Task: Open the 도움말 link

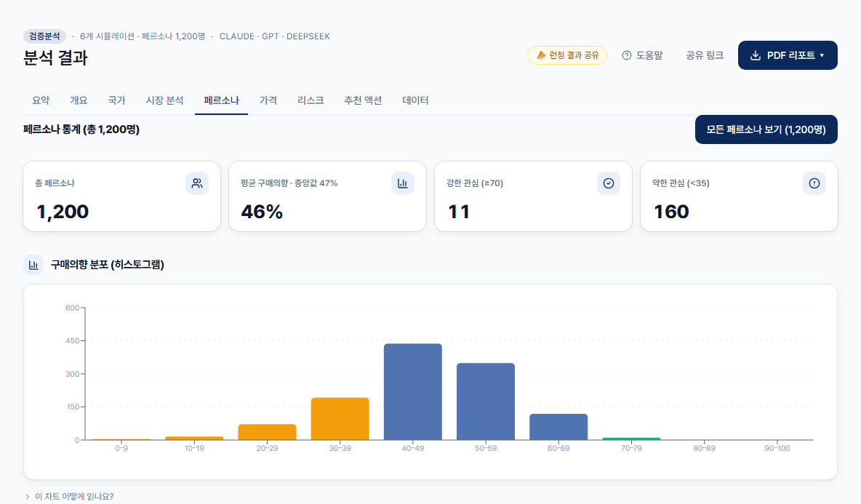Action: (x=642, y=55)
